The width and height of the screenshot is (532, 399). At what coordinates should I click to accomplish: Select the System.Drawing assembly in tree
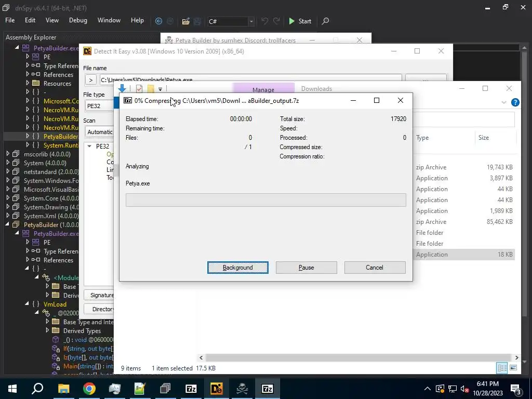coord(51,207)
